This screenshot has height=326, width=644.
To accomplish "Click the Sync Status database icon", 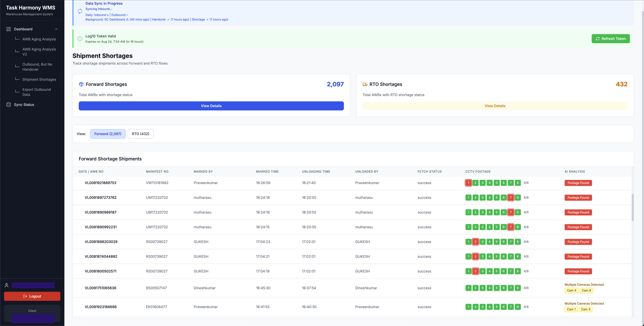I will [x=9, y=105].
